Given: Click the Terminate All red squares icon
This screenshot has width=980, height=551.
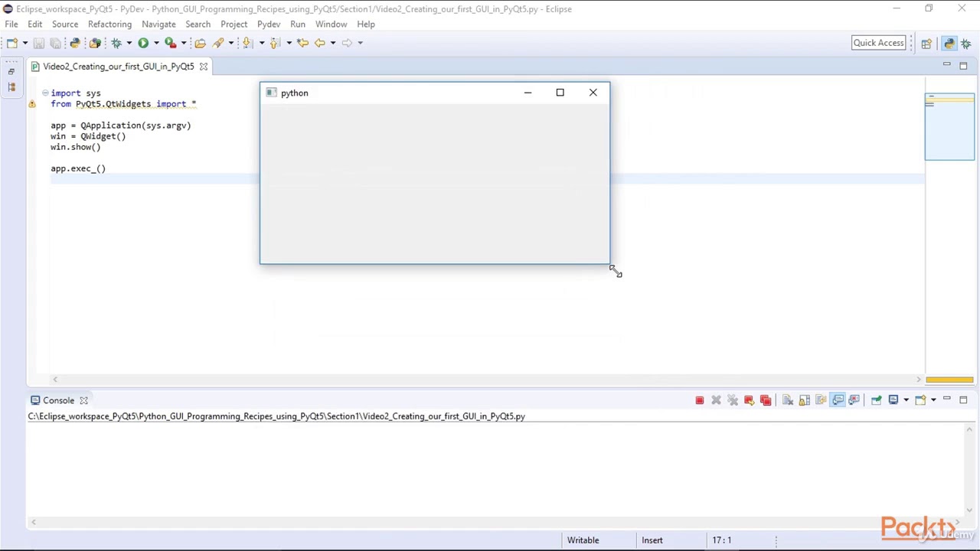Looking at the screenshot, I should [x=766, y=400].
